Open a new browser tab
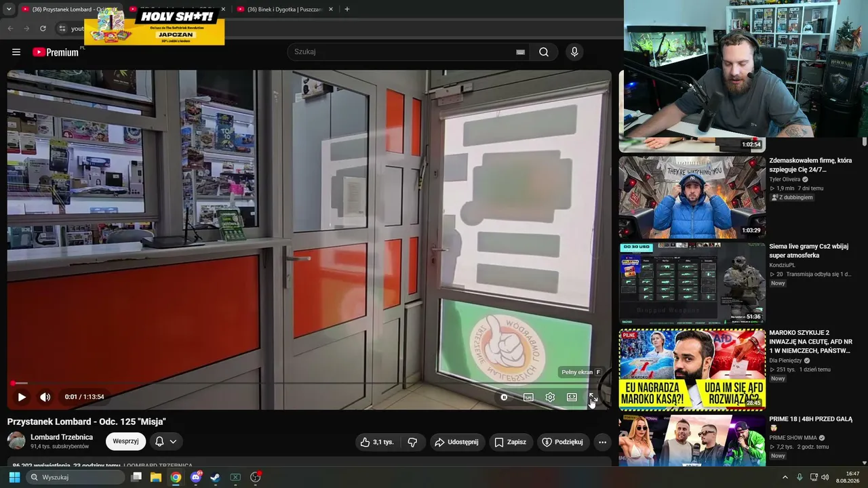 click(x=347, y=9)
